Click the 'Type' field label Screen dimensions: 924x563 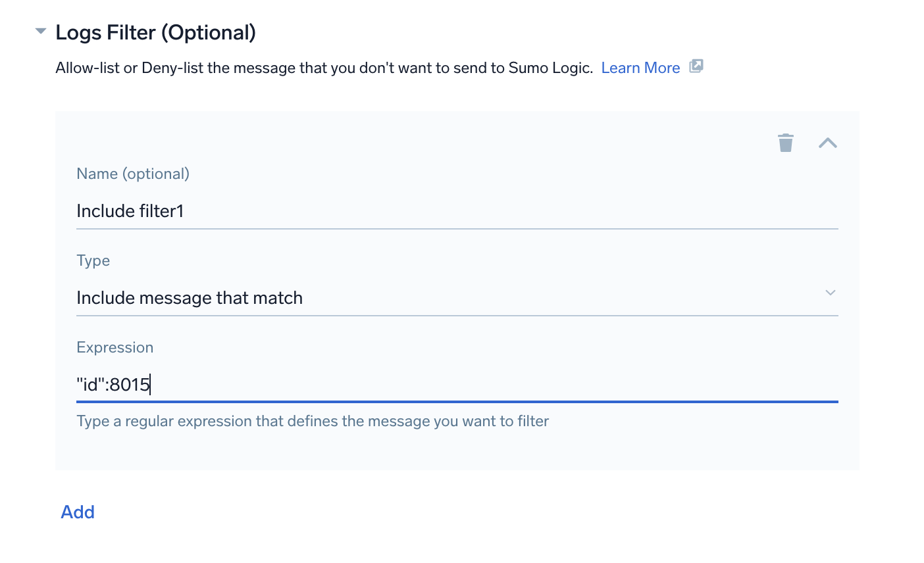(93, 260)
